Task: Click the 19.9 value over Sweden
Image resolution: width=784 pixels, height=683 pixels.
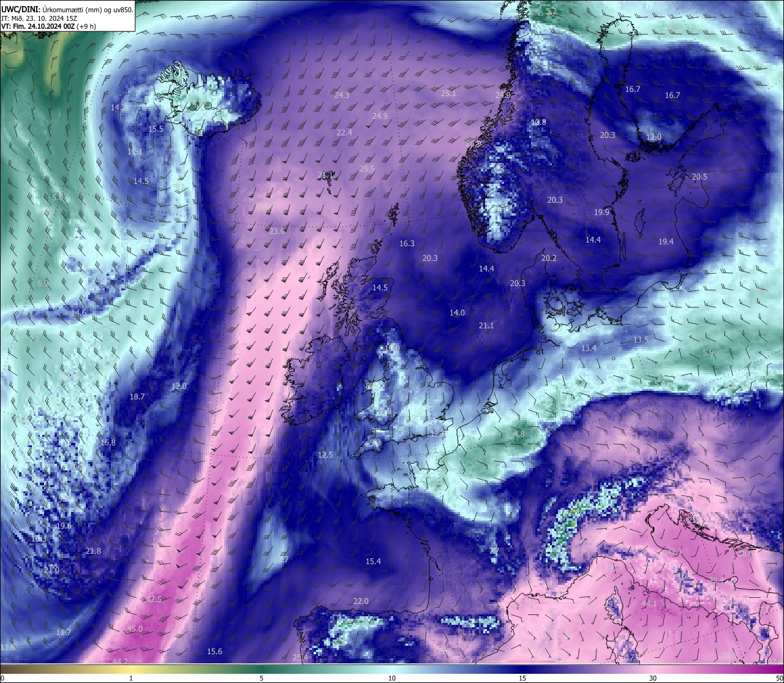Action: 601,213
